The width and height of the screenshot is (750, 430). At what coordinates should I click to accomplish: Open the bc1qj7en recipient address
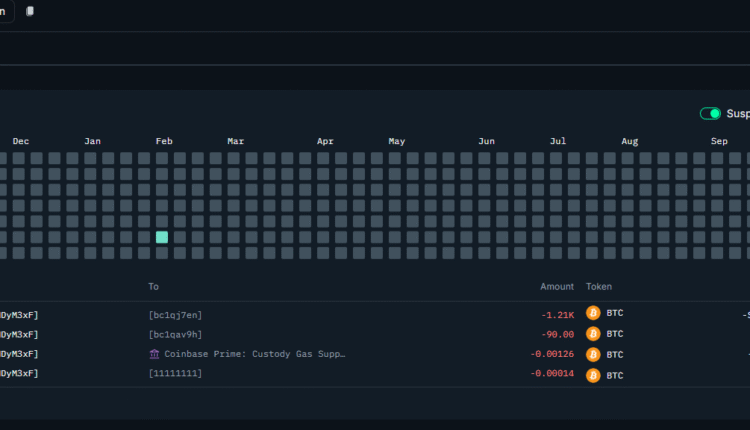[x=176, y=314]
